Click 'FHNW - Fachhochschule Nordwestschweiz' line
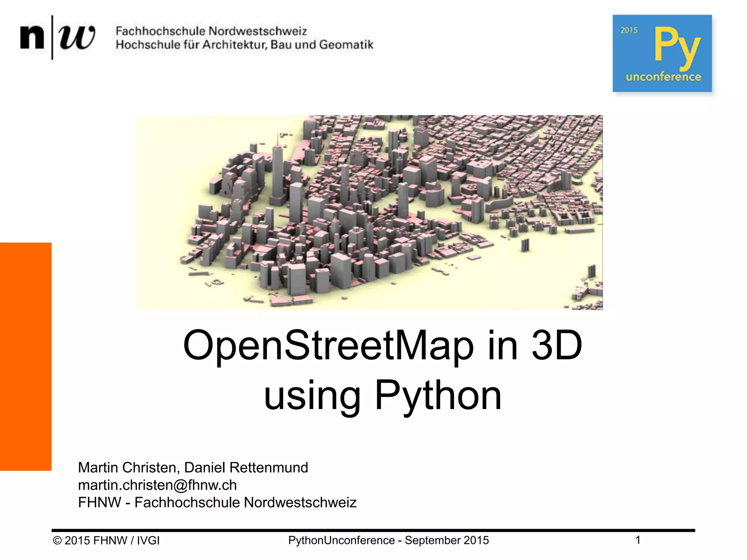747x560 pixels. [217, 502]
